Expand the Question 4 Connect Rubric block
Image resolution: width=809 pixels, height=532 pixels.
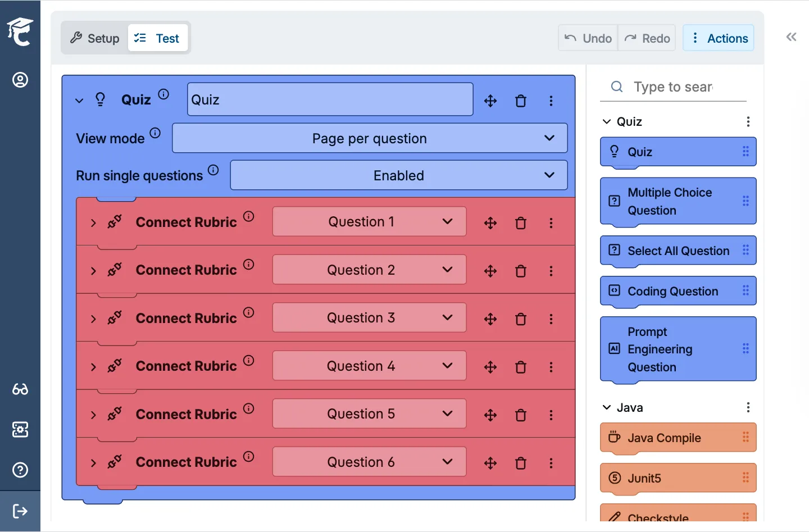[x=93, y=366]
